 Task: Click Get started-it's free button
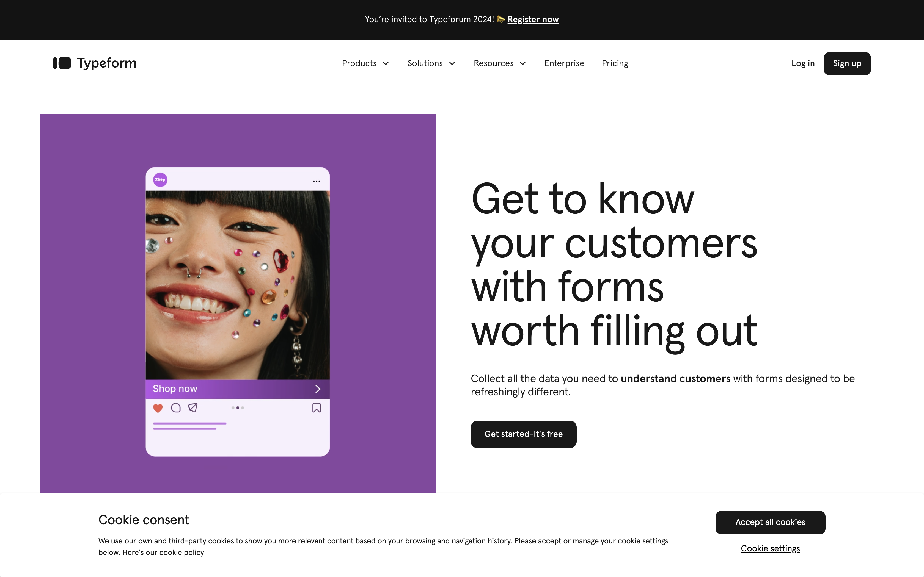coord(524,434)
